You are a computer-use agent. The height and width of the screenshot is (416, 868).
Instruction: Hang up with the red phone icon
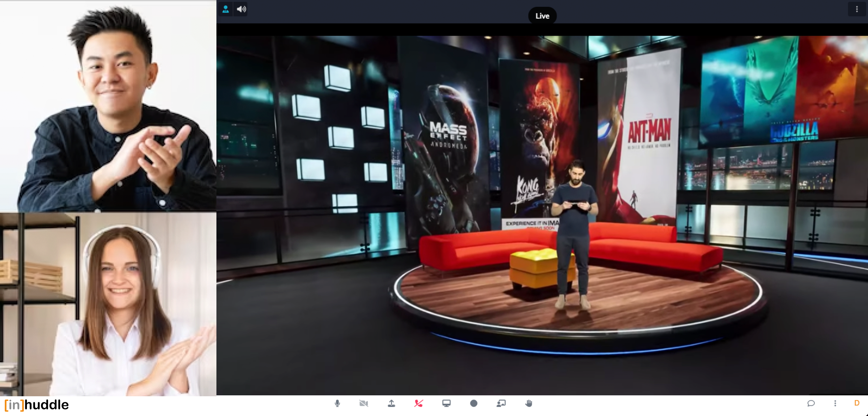pyautogui.click(x=419, y=403)
